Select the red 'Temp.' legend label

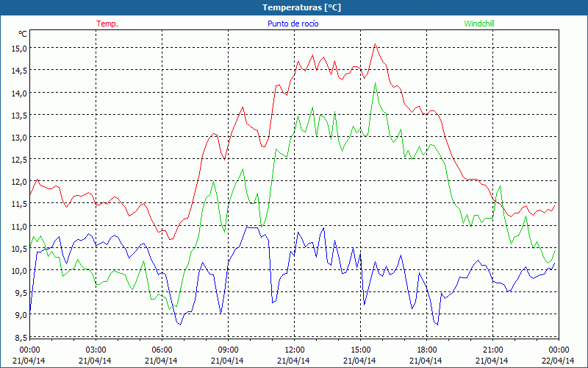[x=107, y=24]
